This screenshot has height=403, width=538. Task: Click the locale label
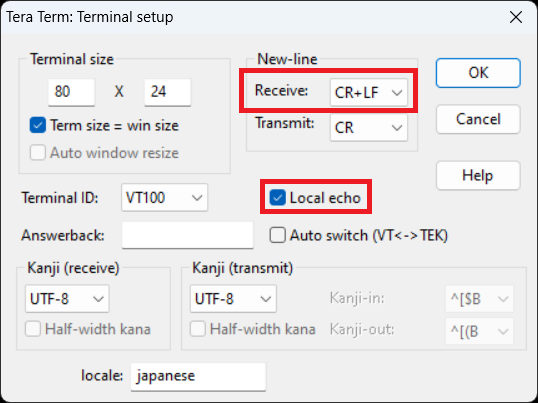click(x=102, y=376)
